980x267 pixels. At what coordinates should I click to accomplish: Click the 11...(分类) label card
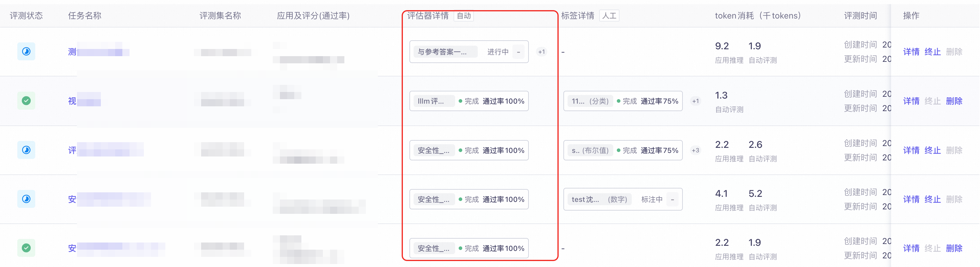(623, 101)
